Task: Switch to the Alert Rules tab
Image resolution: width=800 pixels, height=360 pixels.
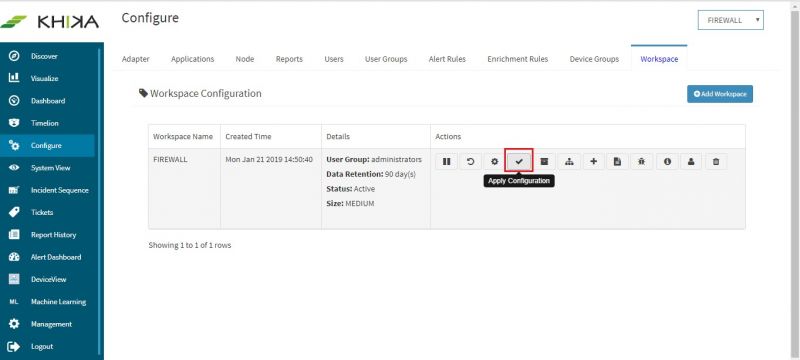Action: pyautogui.click(x=447, y=59)
